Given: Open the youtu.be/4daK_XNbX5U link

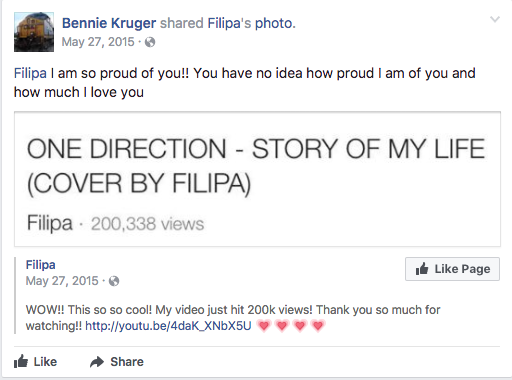Looking at the screenshot, I should (168, 326).
